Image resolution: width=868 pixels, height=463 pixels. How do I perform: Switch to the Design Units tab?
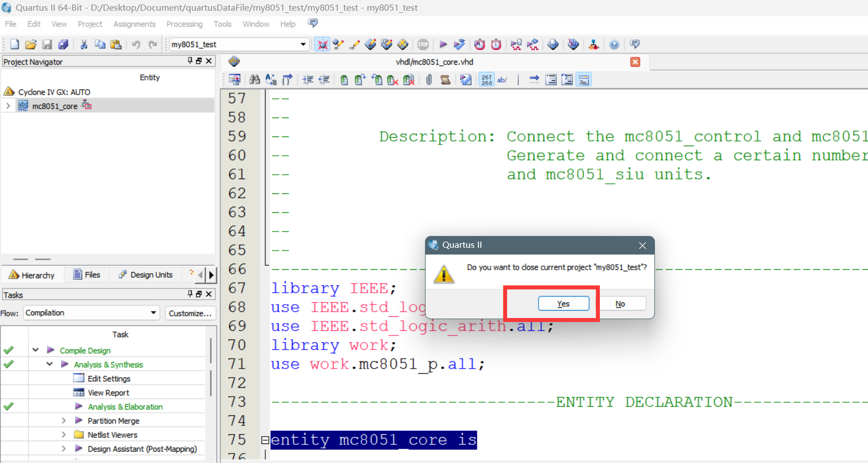tap(146, 275)
